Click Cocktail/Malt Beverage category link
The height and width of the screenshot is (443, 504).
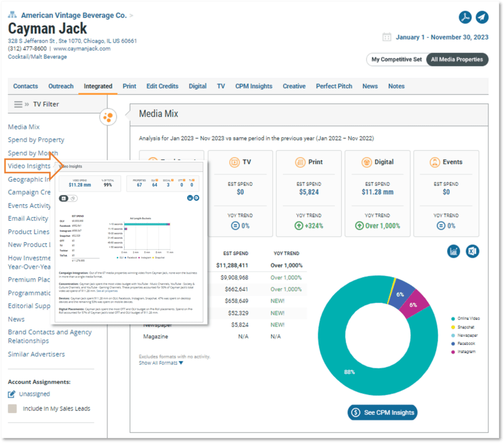coord(37,57)
